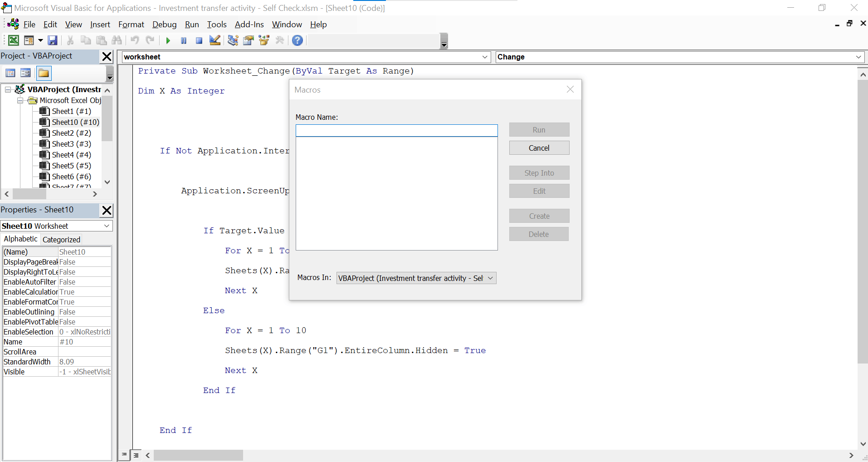Click the Cut scissors icon
868x462 pixels.
click(x=70, y=40)
